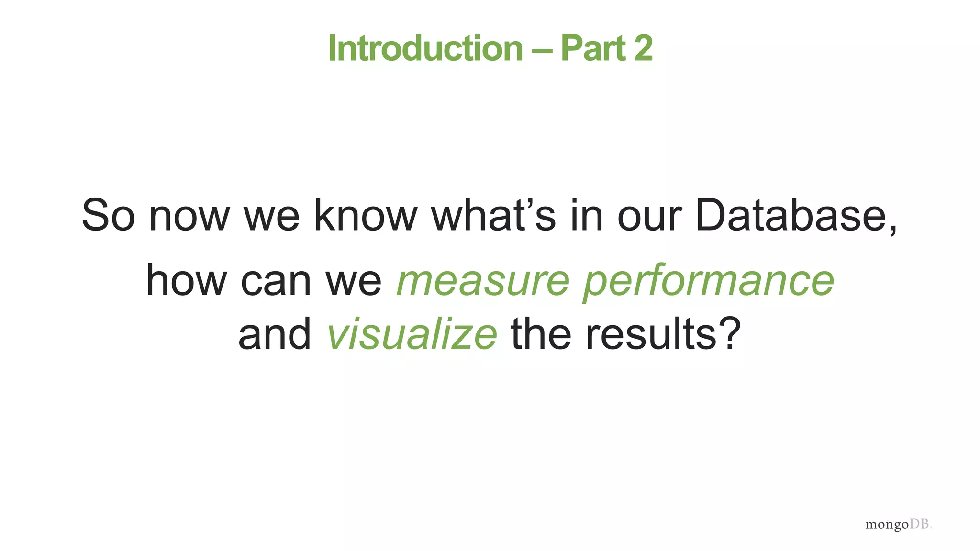Click 'Part 2' in the heading
The height and width of the screenshot is (551, 980).
pyautogui.click(x=606, y=48)
